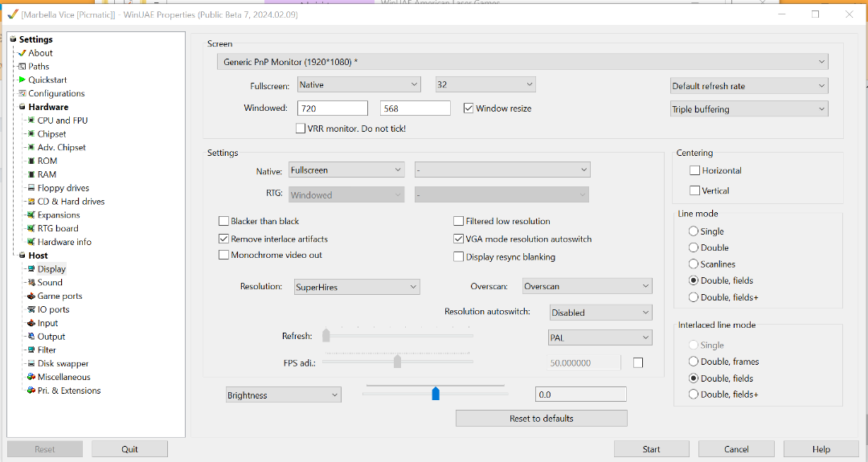The image size is (868, 462).
Task: Select the Chipset tree item
Action: pyautogui.click(x=51, y=134)
